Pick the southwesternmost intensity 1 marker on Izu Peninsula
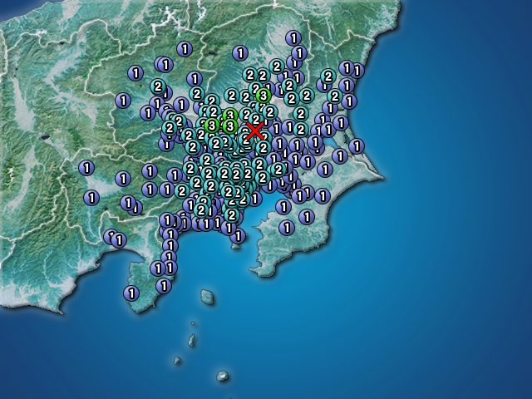Screen dimensions: 532x399 click(x=131, y=293)
